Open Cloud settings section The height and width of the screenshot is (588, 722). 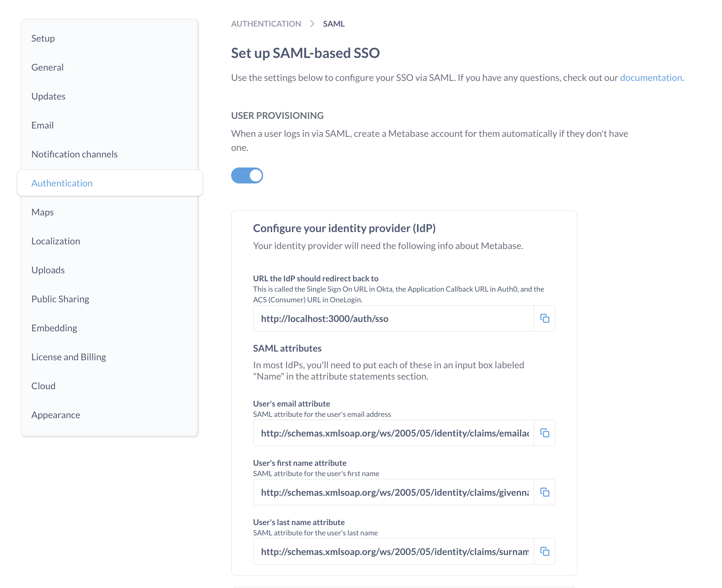pos(43,386)
